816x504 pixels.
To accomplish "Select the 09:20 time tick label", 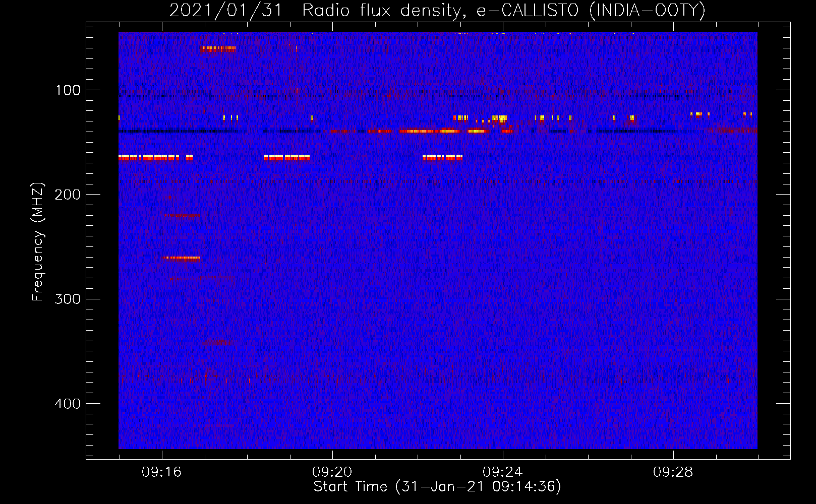I will (332, 472).
